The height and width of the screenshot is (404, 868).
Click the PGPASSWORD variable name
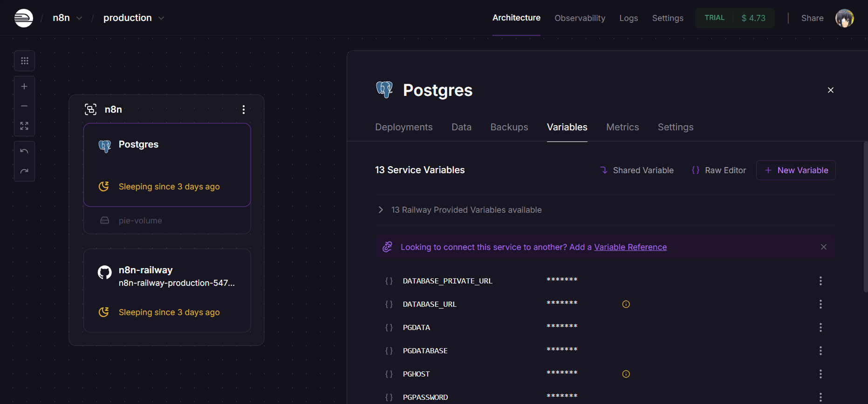coord(425,397)
